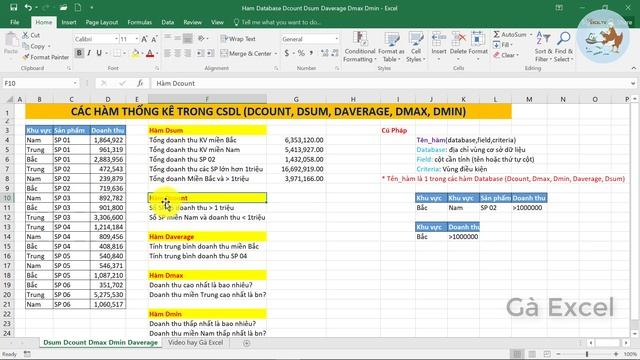Click the Clear eraser button
Image resolution: width=640 pixels, height=360 pixels.
(x=506, y=55)
